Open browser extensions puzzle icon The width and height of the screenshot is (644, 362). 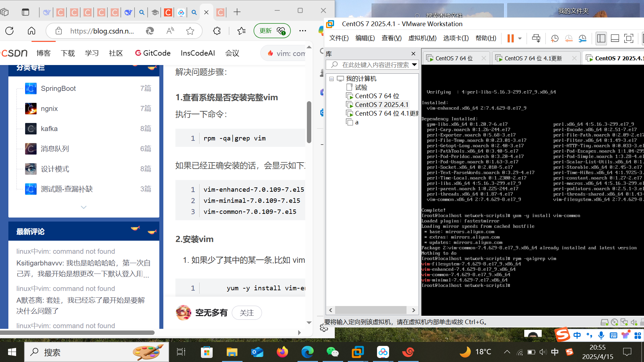click(x=217, y=31)
